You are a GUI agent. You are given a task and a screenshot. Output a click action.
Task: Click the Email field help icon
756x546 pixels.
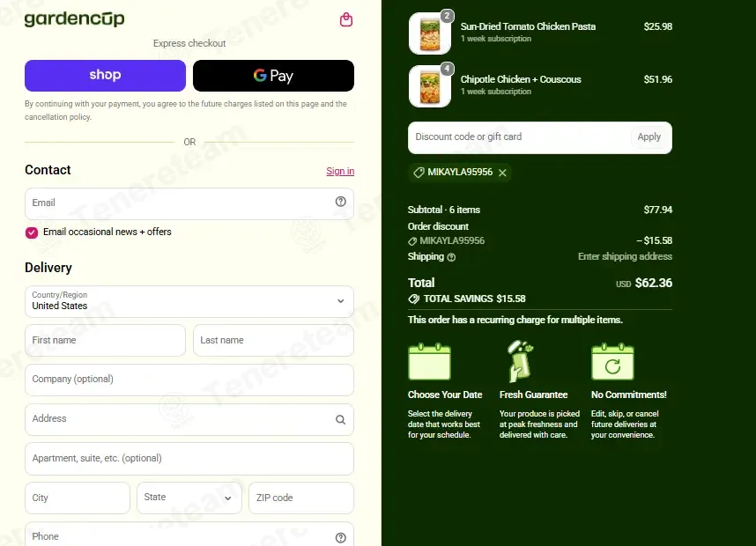click(x=341, y=202)
